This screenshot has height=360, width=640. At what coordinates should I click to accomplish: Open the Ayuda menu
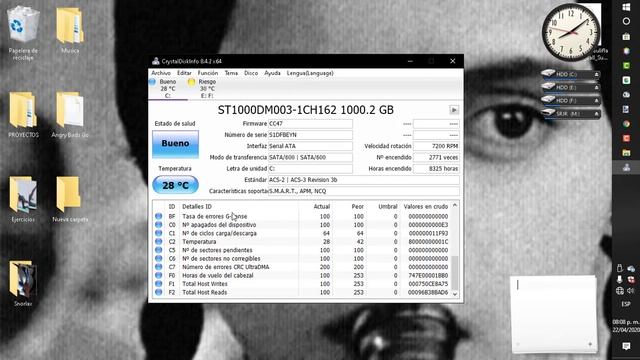[272, 73]
